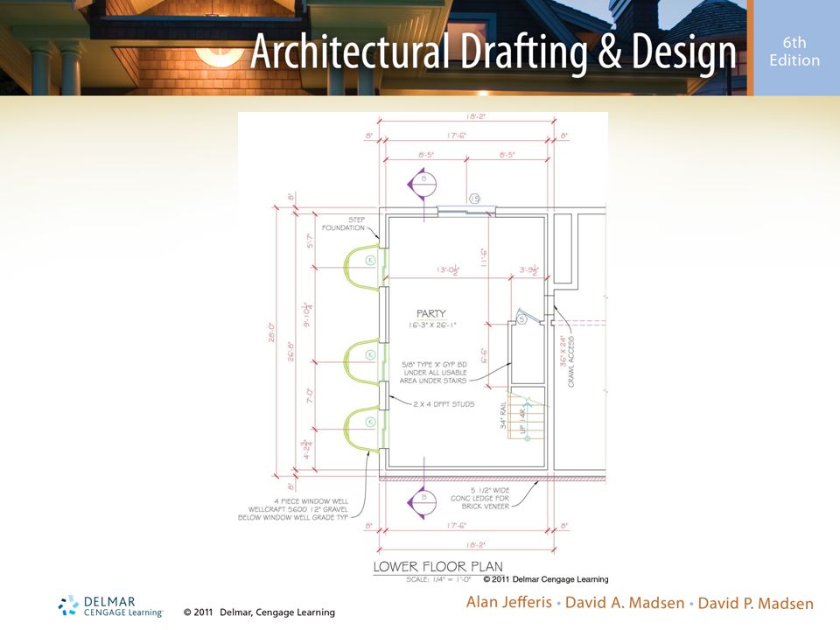The width and height of the screenshot is (840, 630).
Task: Click author name David A. Madsen
Action: pyautogui.click(x=625, y=603)
